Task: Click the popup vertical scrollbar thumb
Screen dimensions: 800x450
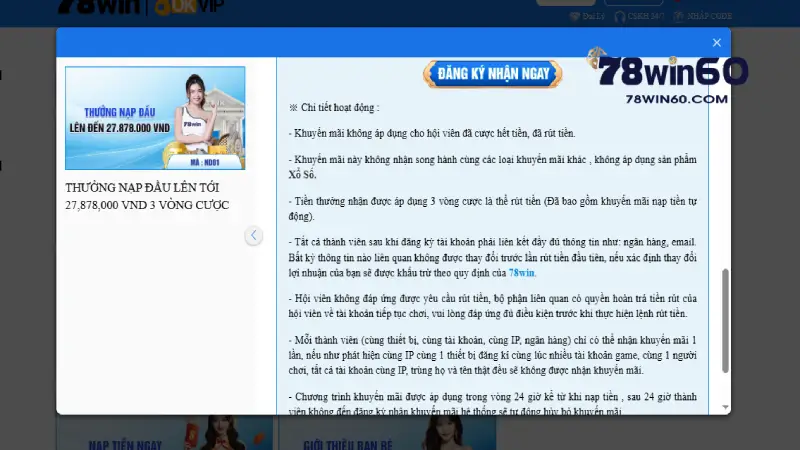Action: [x=725, y=320]
